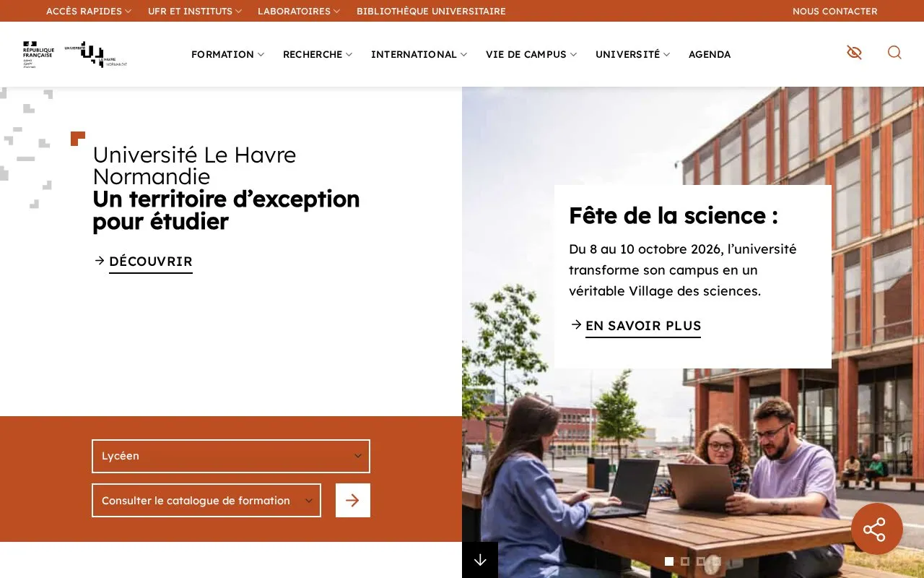Viewport: 924px width, 578px height.
Task: Select the fourth carousel slide indicator
Action: [716, 561]
